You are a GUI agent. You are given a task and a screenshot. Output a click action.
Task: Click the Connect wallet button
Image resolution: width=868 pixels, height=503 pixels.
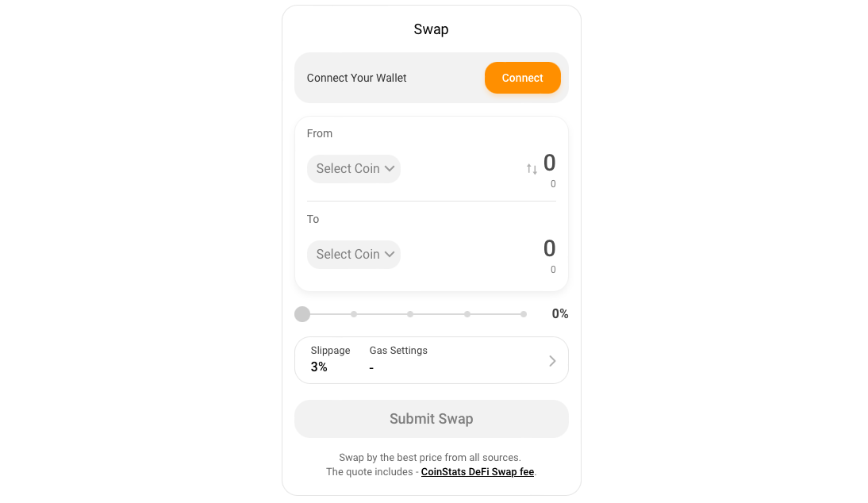pyautogui.click(x=522, y=78)
